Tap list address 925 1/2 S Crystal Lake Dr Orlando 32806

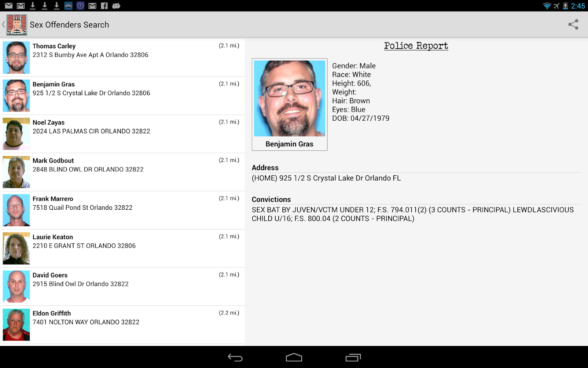tap(91, 93)
